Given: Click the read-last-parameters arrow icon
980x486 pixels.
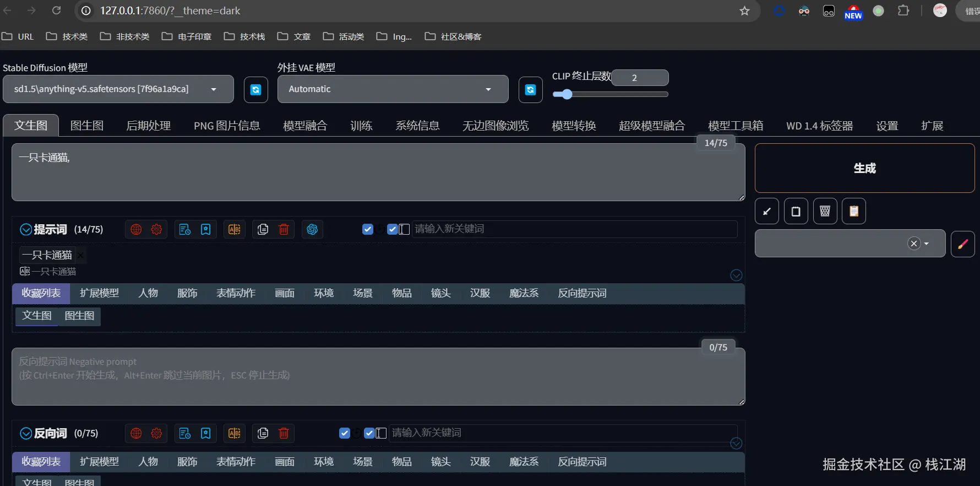Looking at the screenshot, I should click(766, 211).
